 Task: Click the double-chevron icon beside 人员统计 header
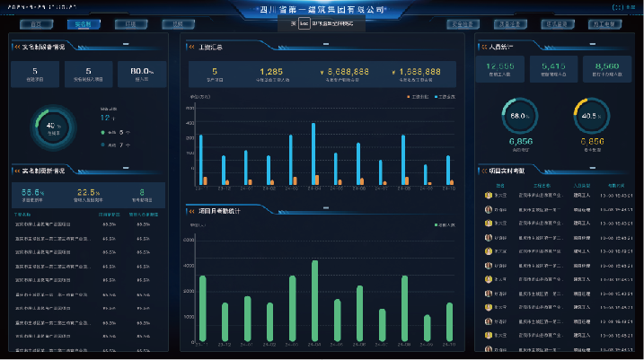pos(483,46)
